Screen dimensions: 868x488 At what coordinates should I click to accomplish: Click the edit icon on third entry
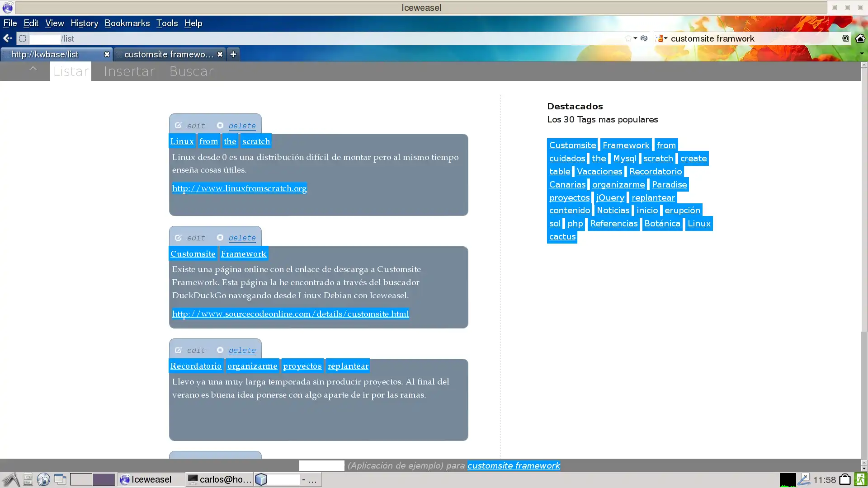tap(179, 350)
